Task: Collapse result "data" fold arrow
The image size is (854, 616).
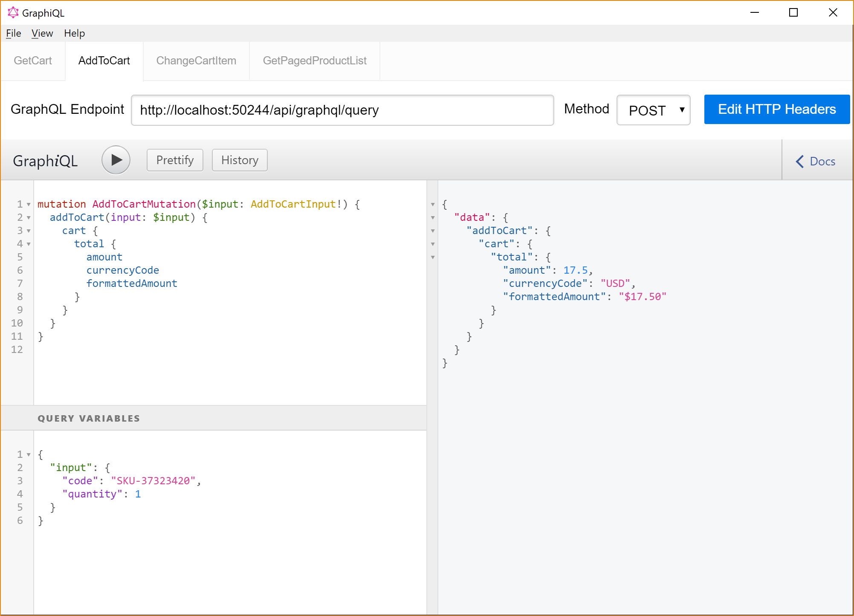Action: click(433, 218)
